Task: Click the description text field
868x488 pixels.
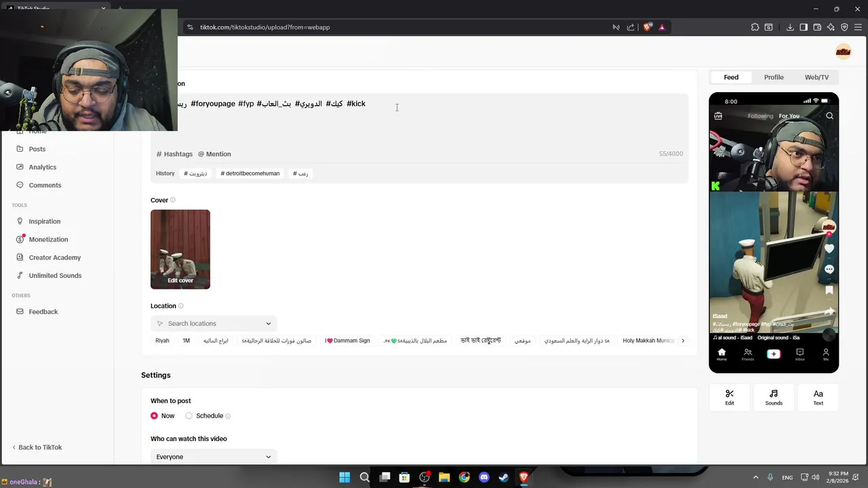Action: coord(419,121)
